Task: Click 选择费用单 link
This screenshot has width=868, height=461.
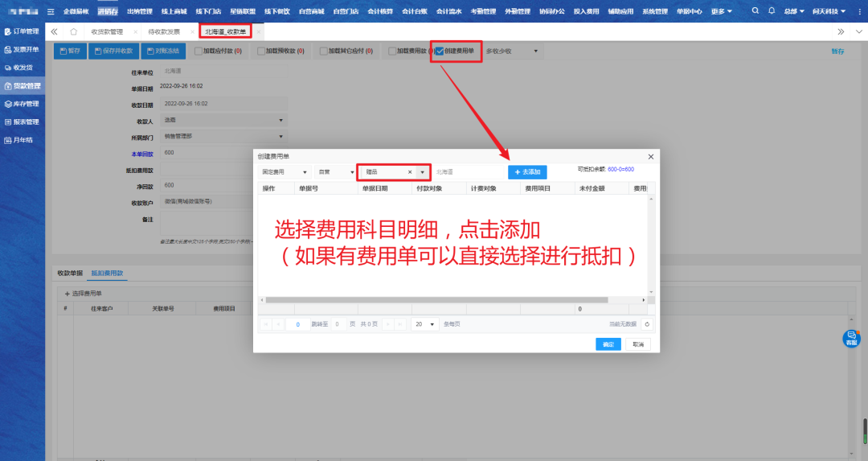Action: tap(83, 294)
